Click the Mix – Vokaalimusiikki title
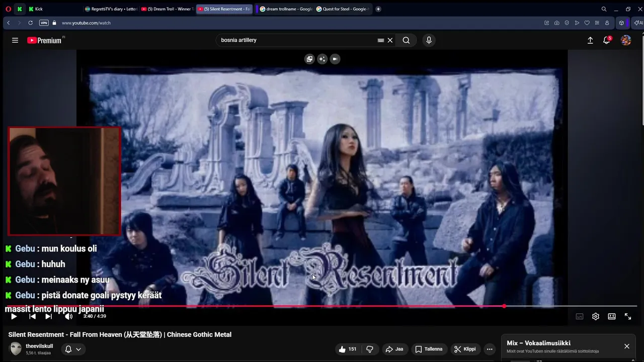The width and height of the screenshot is (644, 362). point(538,343)
